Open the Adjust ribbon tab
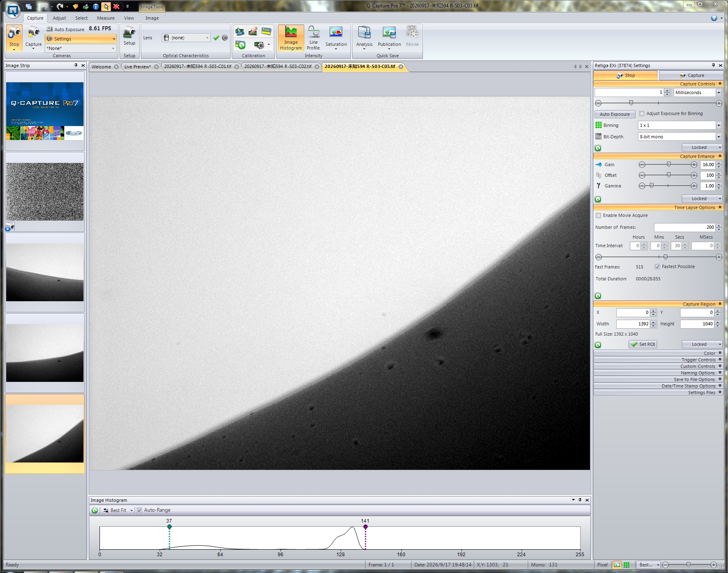Image resolution: width=728 pixels, height=573 pixels. click(x=59, y=18)
